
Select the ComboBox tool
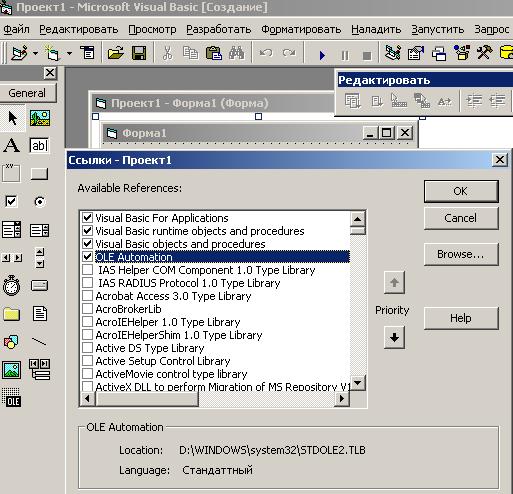coord(12,230)
